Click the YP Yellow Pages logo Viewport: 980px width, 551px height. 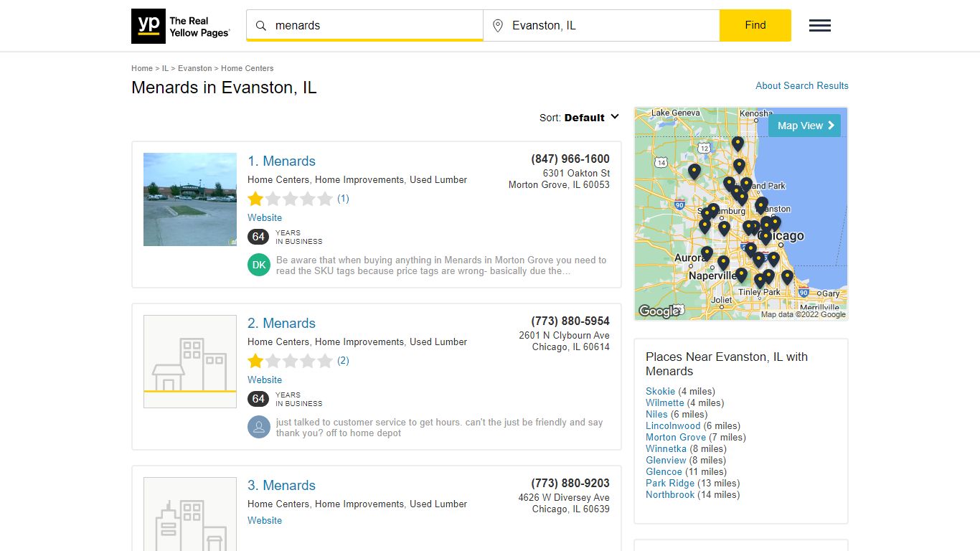point(181,27)
